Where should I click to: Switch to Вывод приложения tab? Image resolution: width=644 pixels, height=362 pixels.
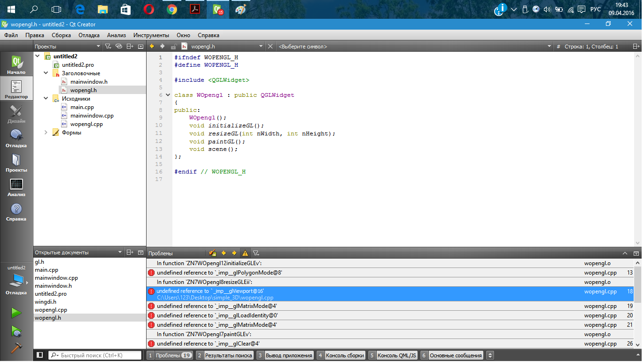285,355
